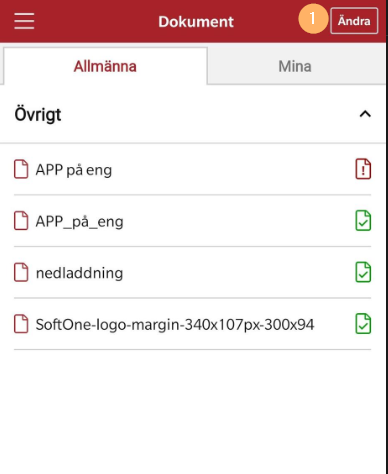Click the document icon before nedladdning
Screen dimensions: 388x474
click(x=21, y=272)
